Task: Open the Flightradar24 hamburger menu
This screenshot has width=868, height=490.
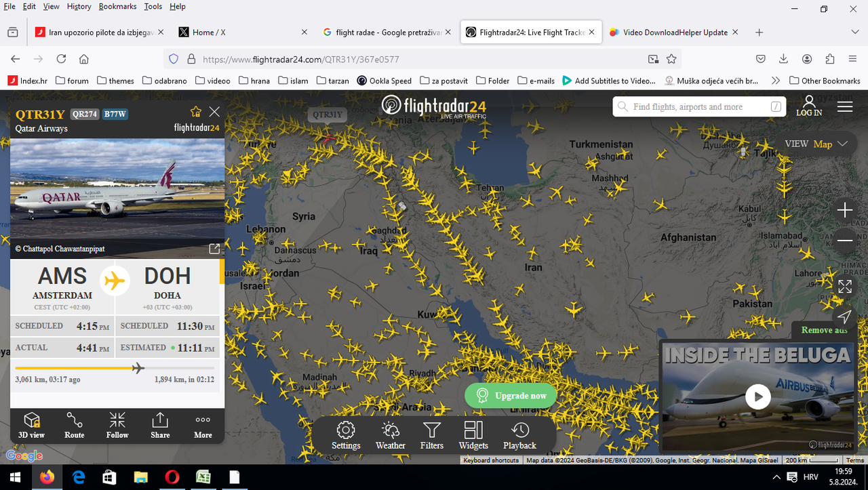Action: point(845,107)
